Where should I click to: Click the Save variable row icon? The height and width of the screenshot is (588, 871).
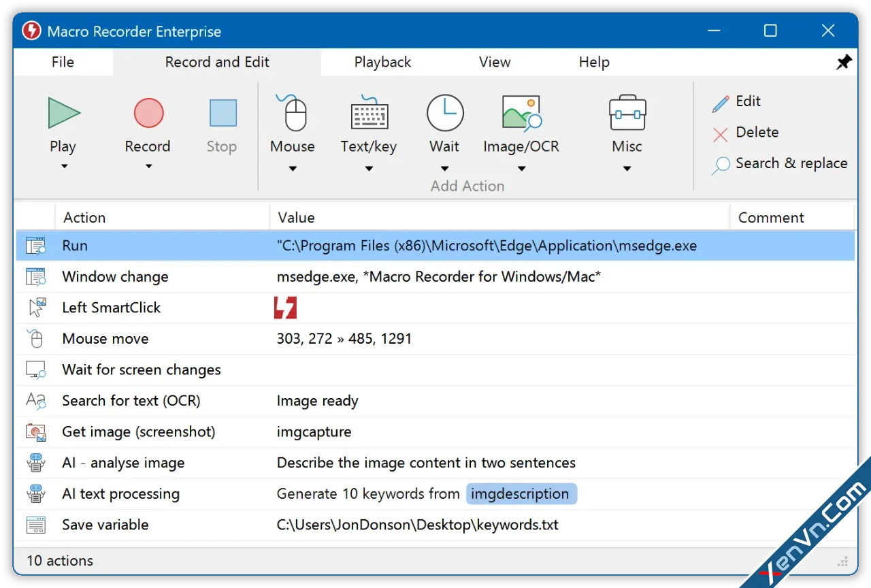pyautogui.click(x=35, y=525)
